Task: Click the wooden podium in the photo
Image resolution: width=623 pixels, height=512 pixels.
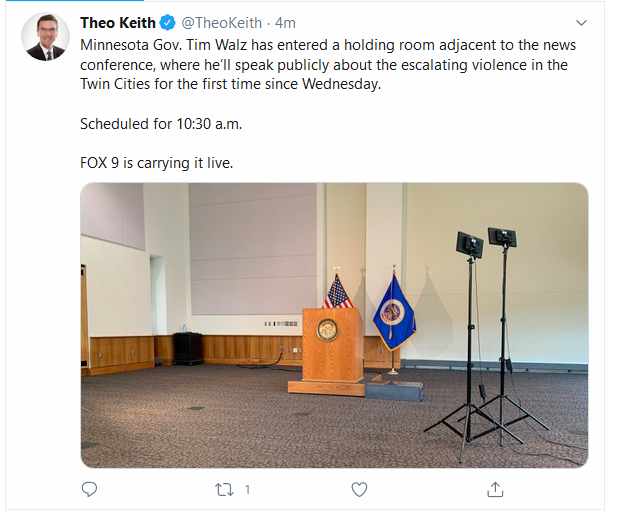Action: coord(327,350)
